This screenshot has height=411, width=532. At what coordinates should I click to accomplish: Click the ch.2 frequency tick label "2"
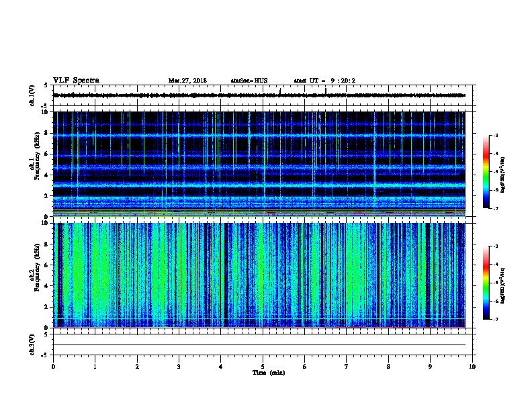pos(48,307)
